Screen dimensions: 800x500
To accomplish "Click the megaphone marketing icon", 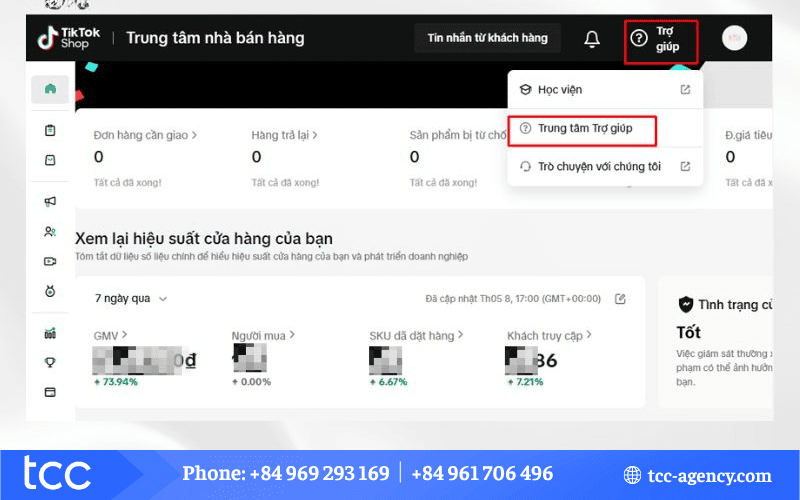I will click(x=50, y=201).
